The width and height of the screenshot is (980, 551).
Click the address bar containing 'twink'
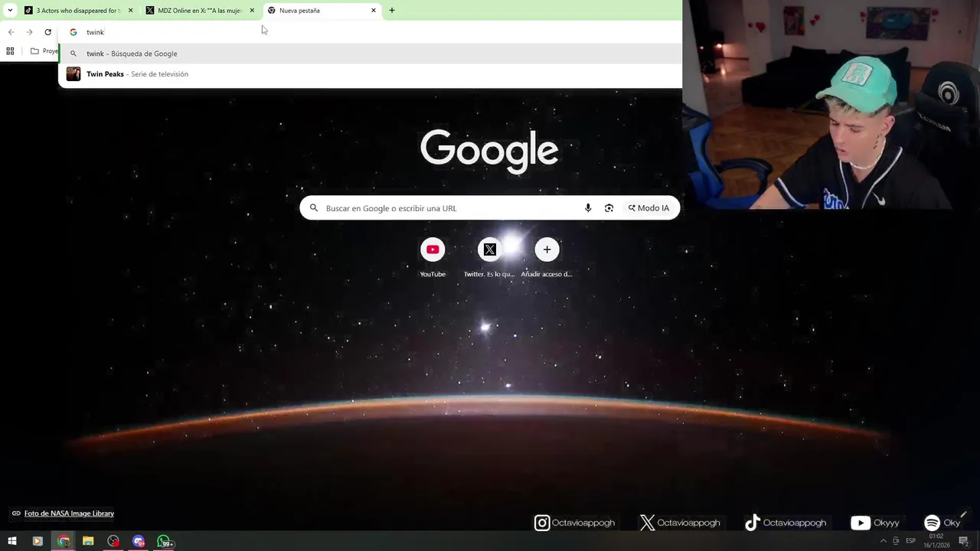[370, 32]
